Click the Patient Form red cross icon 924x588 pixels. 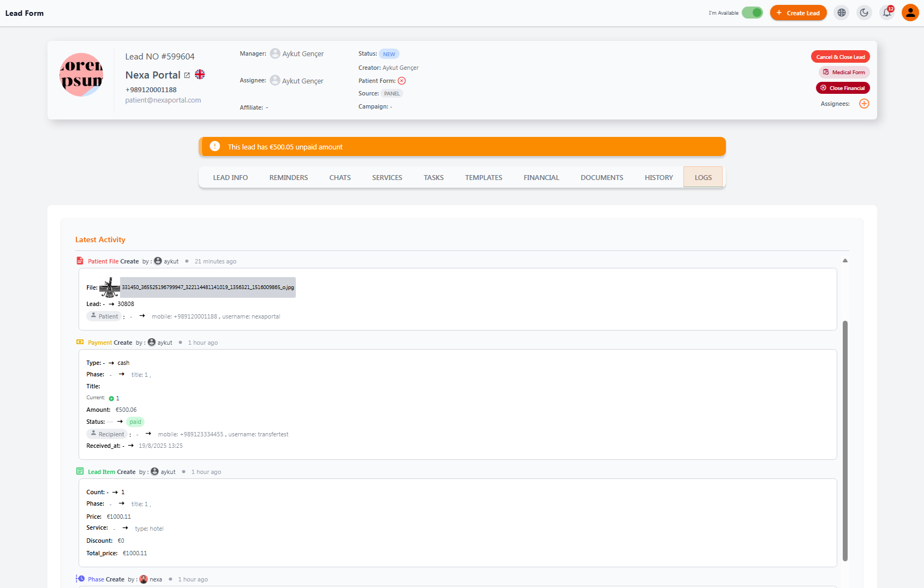click(x=402, y=81)
